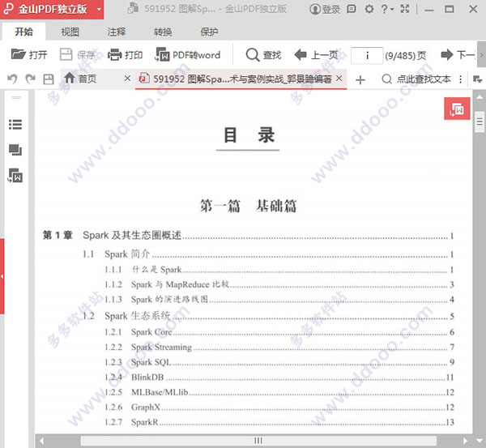Click the 保存 save button
This screenshot has height=448, width=486.
click(x=78, y=55)
